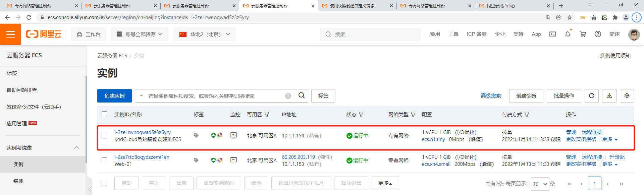Viewport: 644px width, 195px height.
Task: Filter by status funnel icon
Action: (361, 115)
